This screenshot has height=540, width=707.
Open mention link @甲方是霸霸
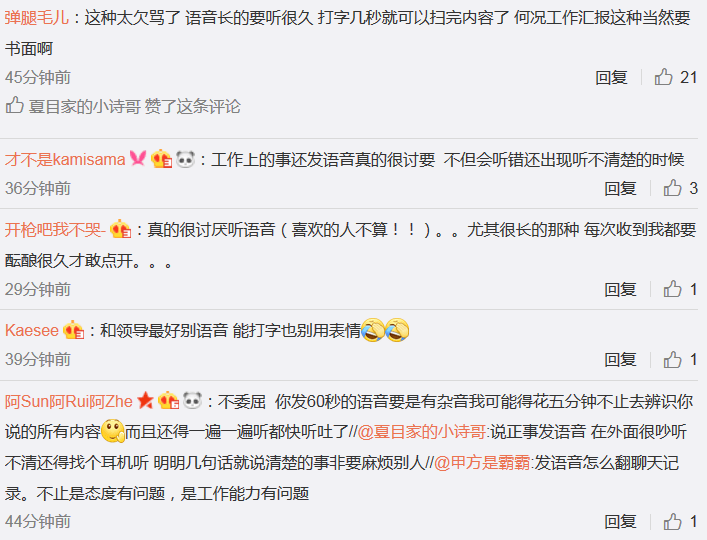pos(482,462)
